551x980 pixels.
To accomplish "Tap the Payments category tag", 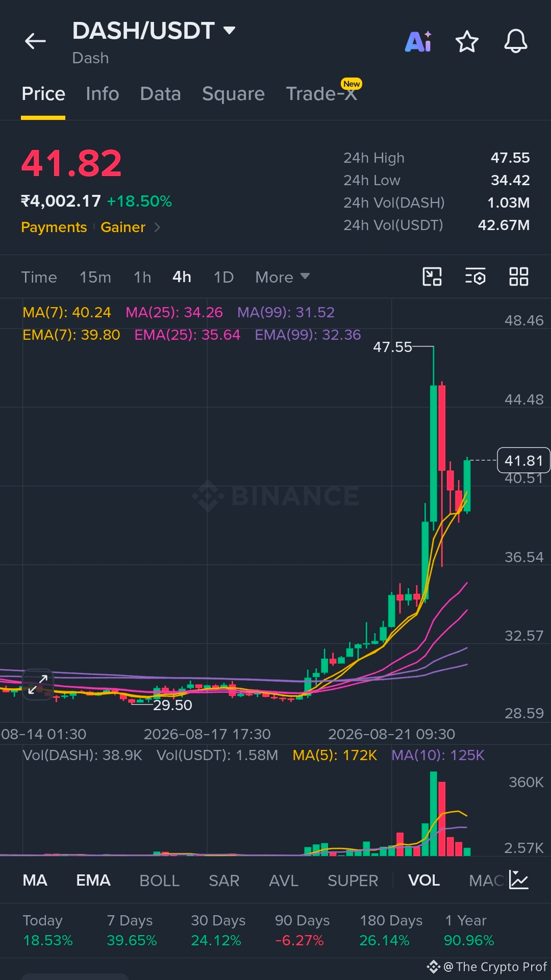I will 54,227.
